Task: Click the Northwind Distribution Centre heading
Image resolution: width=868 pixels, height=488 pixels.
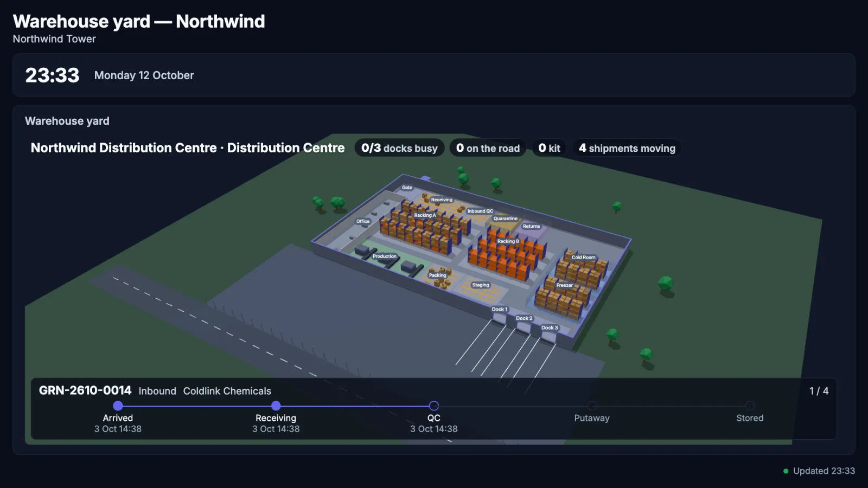Action: click(188, 148)
